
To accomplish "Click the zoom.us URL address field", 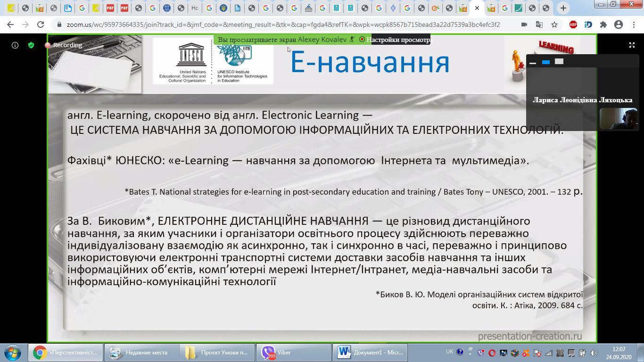I will (x=283, y=25).
